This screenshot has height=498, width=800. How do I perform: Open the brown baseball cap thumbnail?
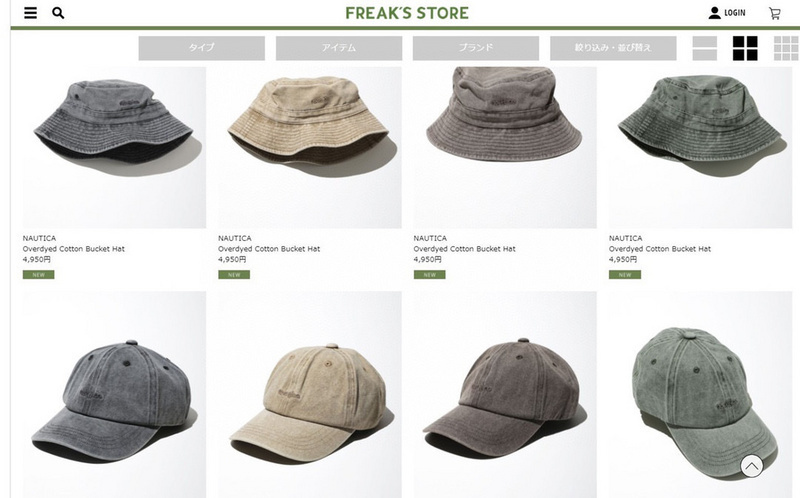(505, 394)
